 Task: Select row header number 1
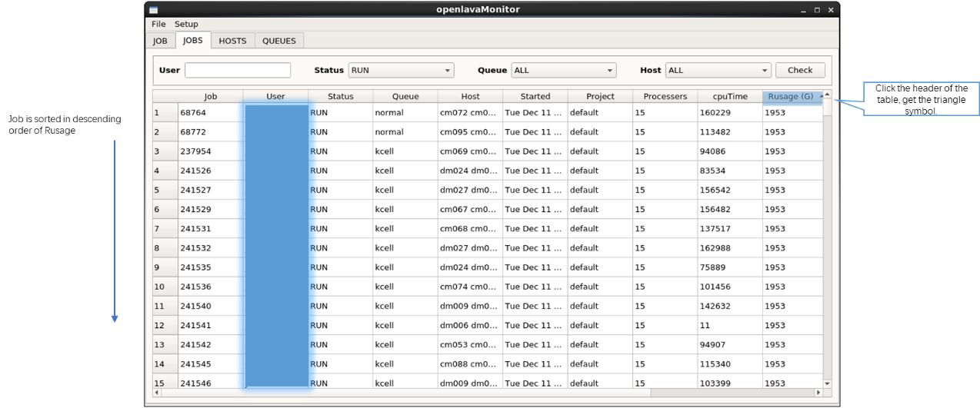pyautogui.click(x=165, y=112)
